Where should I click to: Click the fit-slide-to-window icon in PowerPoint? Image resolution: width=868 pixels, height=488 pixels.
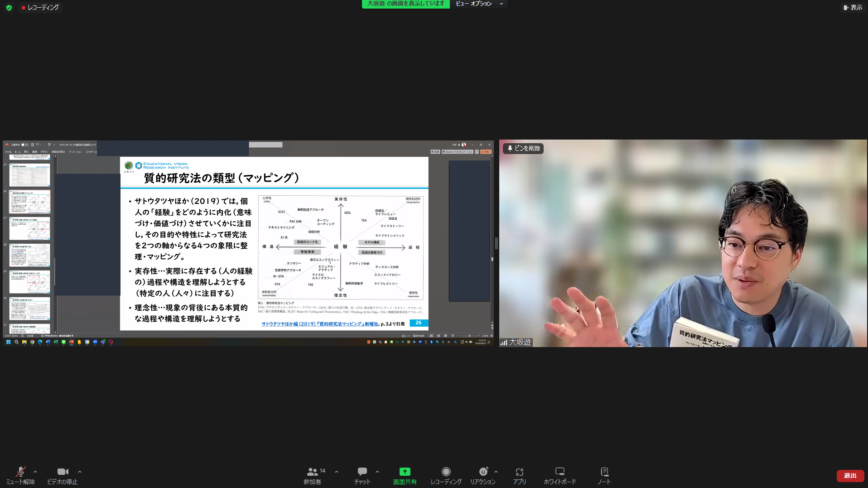[x=492, y=336]
